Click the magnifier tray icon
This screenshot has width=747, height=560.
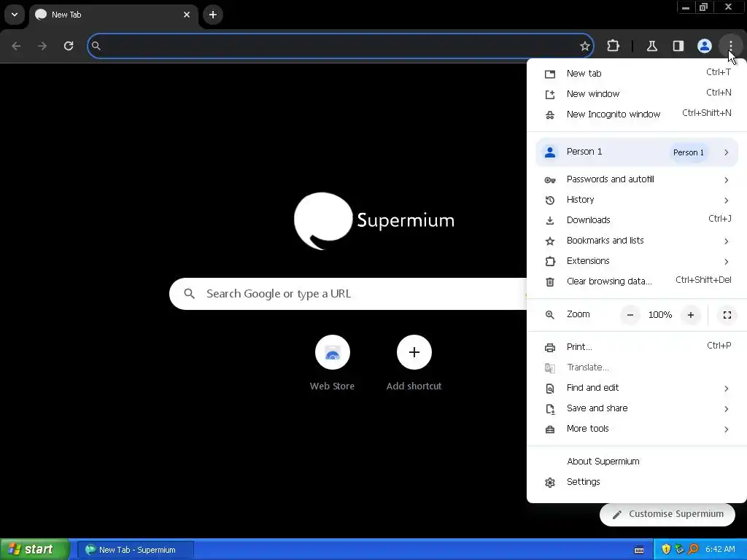tap(694, 550)
